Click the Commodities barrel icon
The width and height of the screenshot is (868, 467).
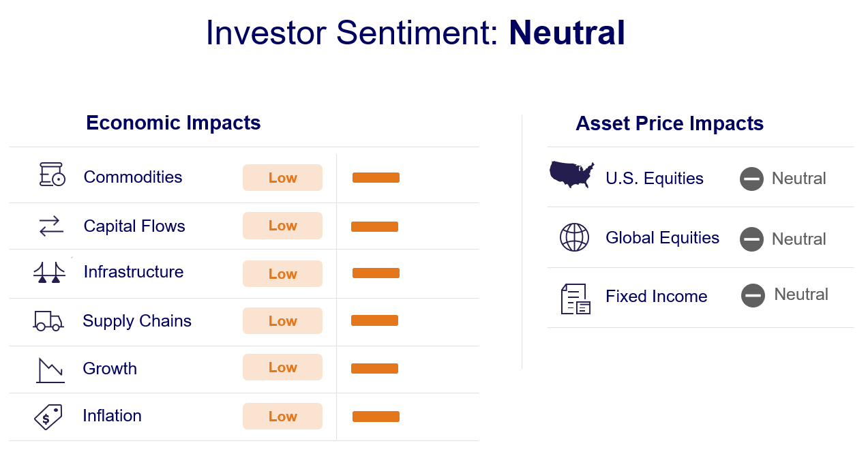click(x=51, y=175)
